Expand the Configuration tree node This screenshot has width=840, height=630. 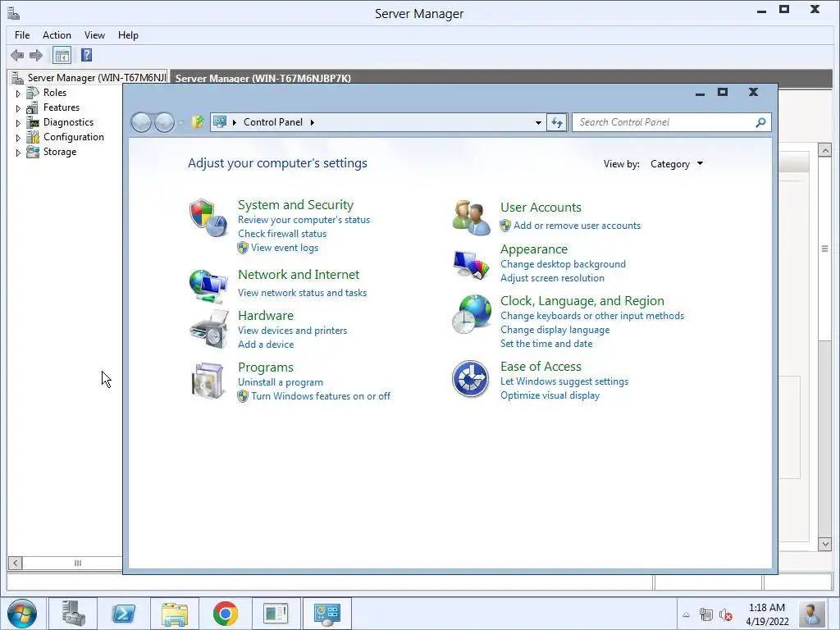[x=18, y=138]
